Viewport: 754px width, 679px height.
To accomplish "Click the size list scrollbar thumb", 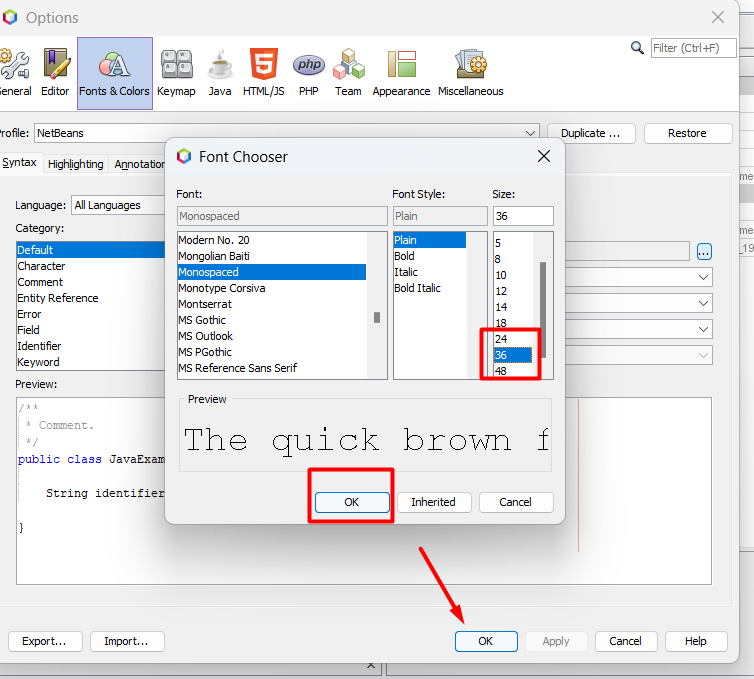I will click(x=543, y=310).
